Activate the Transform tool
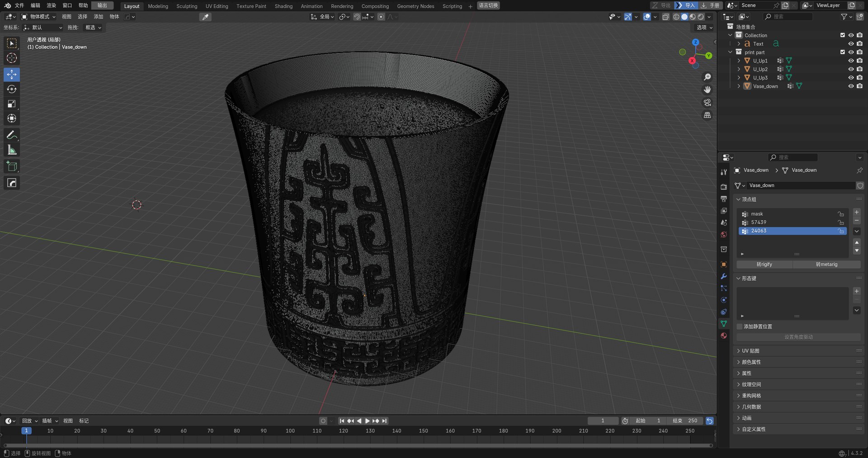868x458 pixels. 12,118
